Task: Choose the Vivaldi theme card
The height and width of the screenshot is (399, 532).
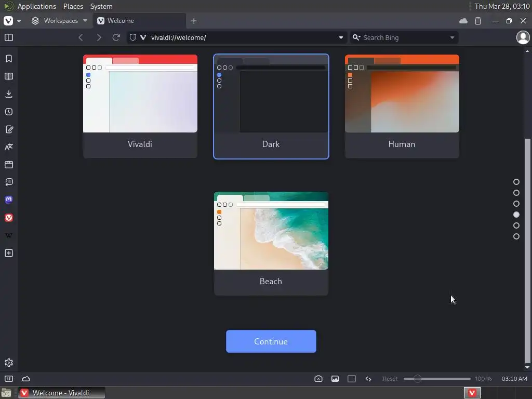Action: pos(140,106)
